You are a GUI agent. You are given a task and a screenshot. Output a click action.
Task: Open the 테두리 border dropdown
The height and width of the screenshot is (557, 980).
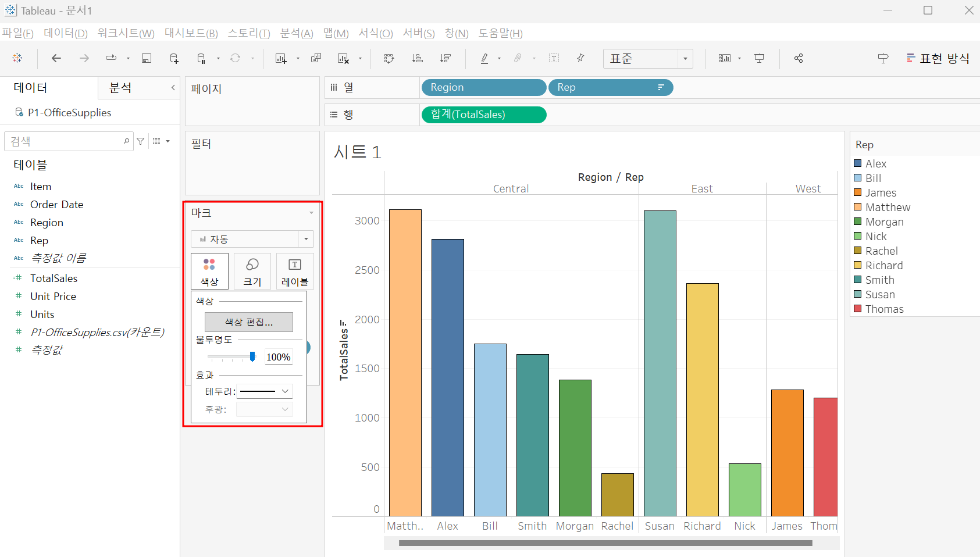pos(265,391)
